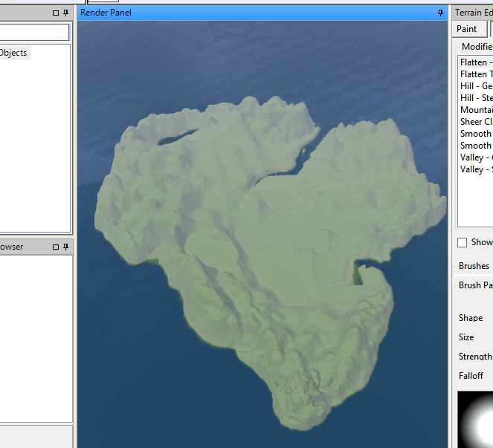Image resolution: width=493 pixels, height=448 pixels.
Task: Switch to the Paint tab
Action: [467, 29]
